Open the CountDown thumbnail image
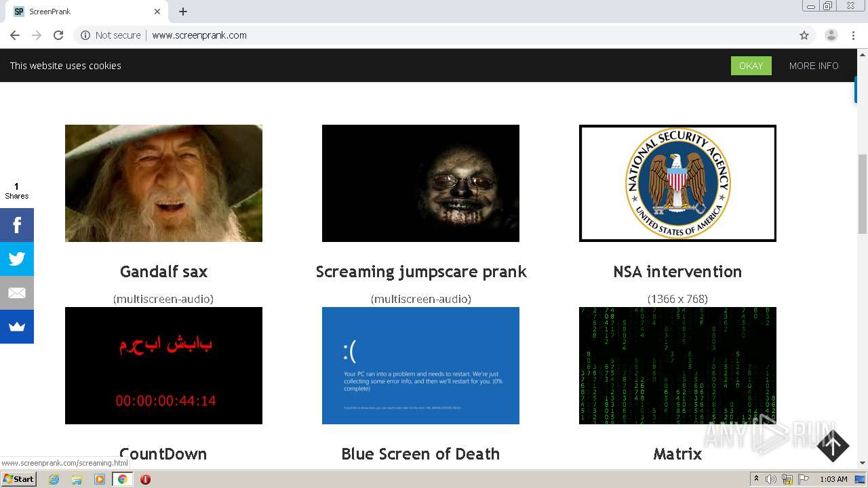Viewport: 868px width, 488px height. [x=163, y=365]
